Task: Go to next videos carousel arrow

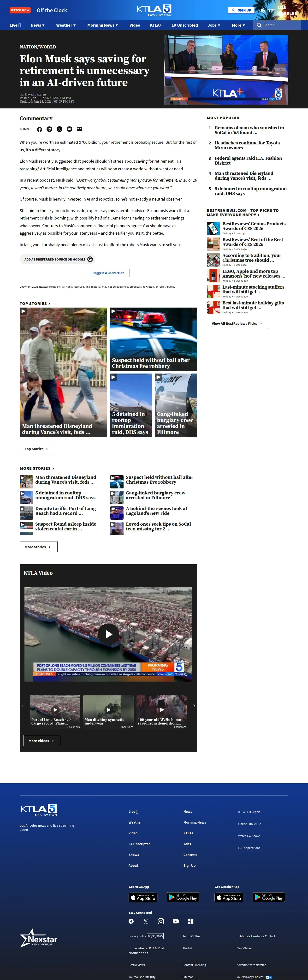Action: 194,706
